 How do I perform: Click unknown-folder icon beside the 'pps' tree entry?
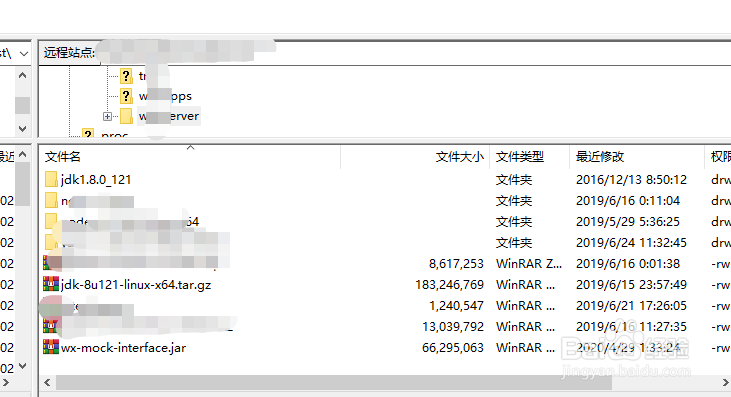coord(126,96)
